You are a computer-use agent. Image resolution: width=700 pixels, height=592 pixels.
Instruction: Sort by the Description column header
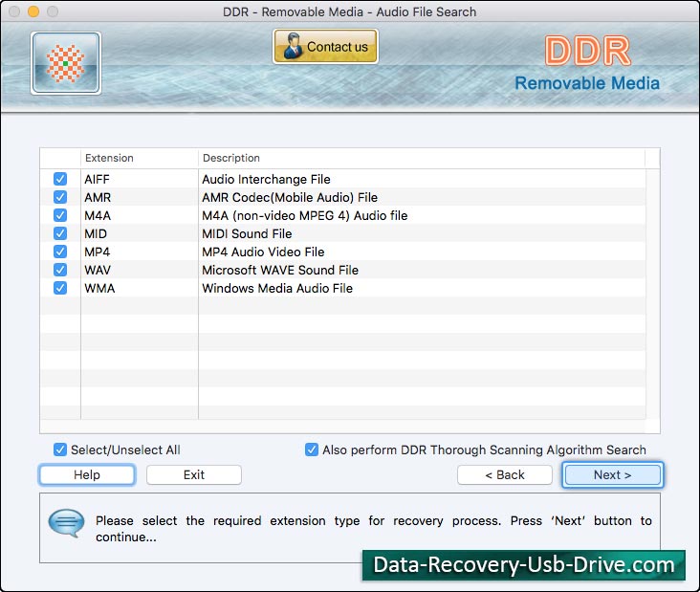422,158
